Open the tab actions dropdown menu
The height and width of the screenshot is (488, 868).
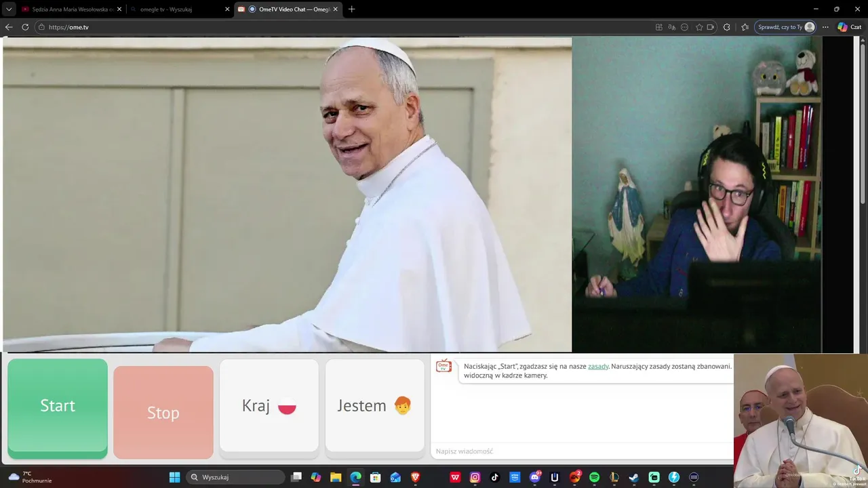point(9,9)
